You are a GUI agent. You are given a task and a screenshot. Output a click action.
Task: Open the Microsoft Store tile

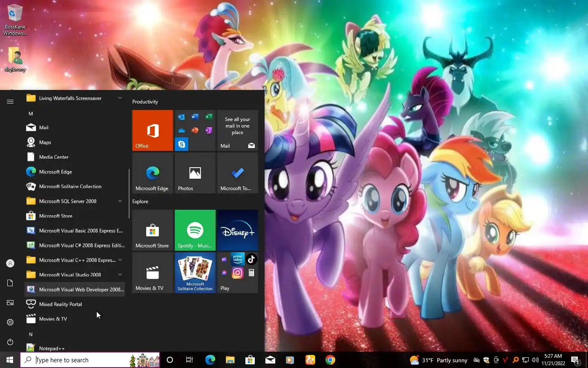(x=152, y=230)
